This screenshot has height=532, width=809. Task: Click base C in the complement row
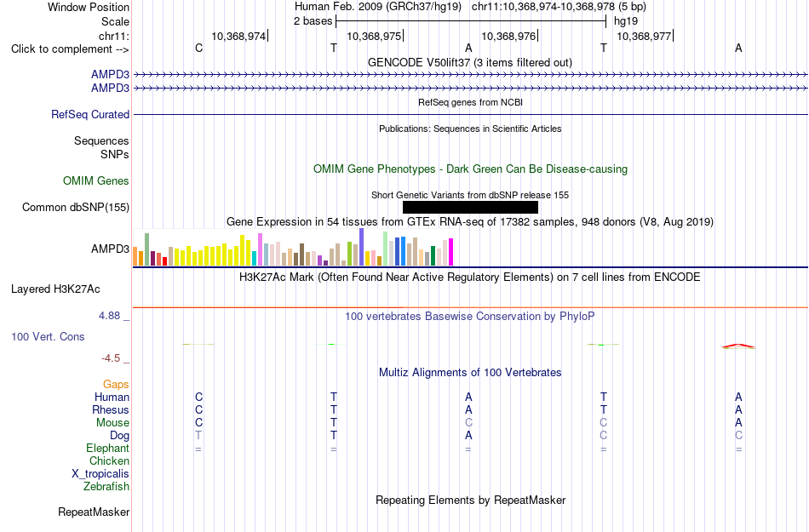click(x=198, y=48)
